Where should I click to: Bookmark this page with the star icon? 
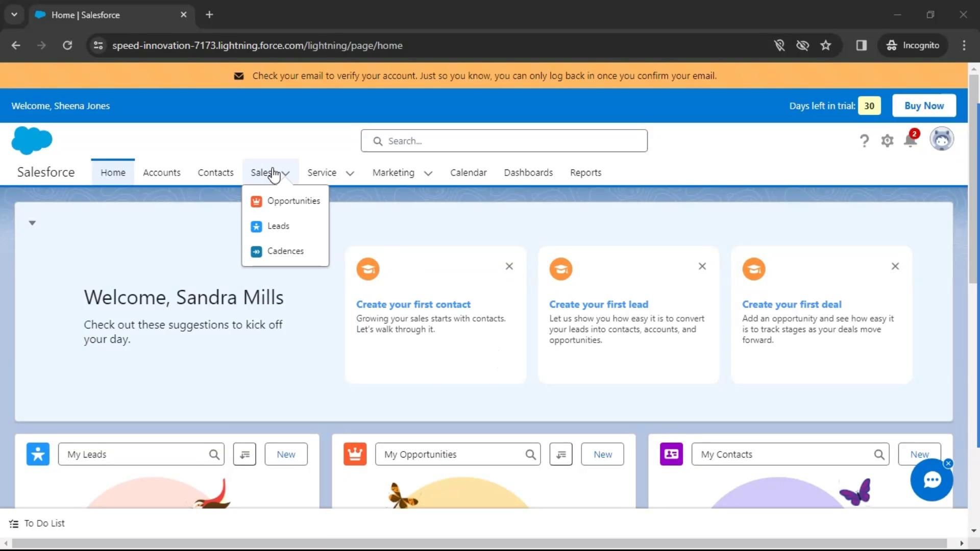click(826, 45)
